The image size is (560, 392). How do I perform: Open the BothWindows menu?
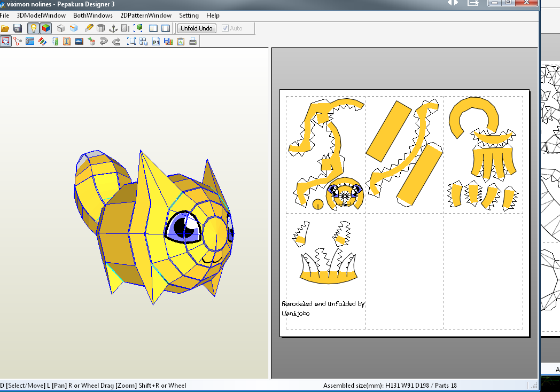tap(93, 15)
